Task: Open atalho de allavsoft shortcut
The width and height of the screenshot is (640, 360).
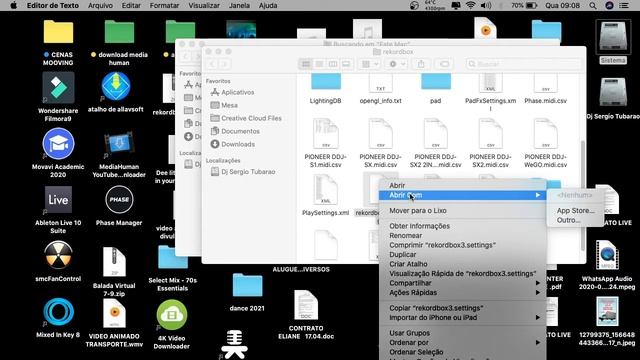Action: (116, 87)
